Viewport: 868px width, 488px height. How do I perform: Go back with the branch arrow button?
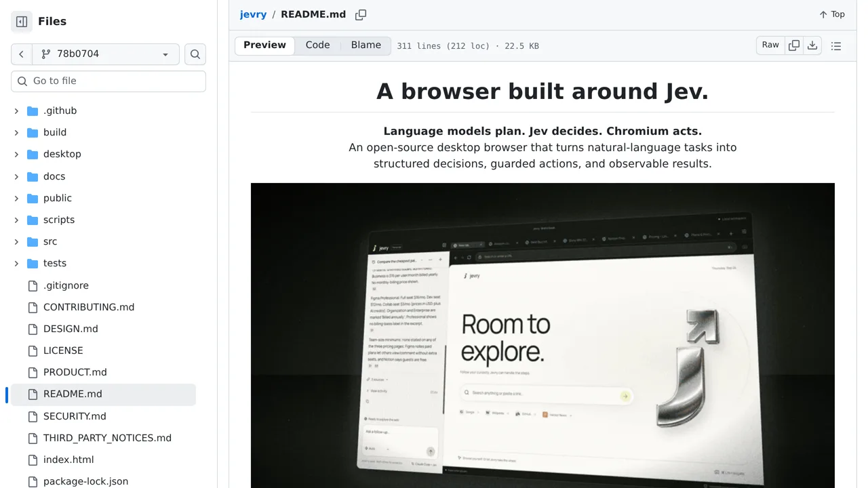coord(22,54)
